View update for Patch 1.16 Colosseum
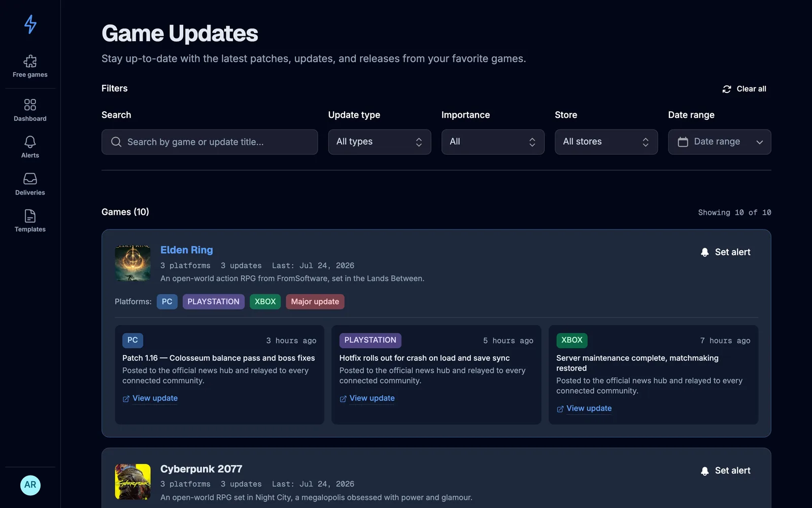812x508 pixels. (150, 398)
